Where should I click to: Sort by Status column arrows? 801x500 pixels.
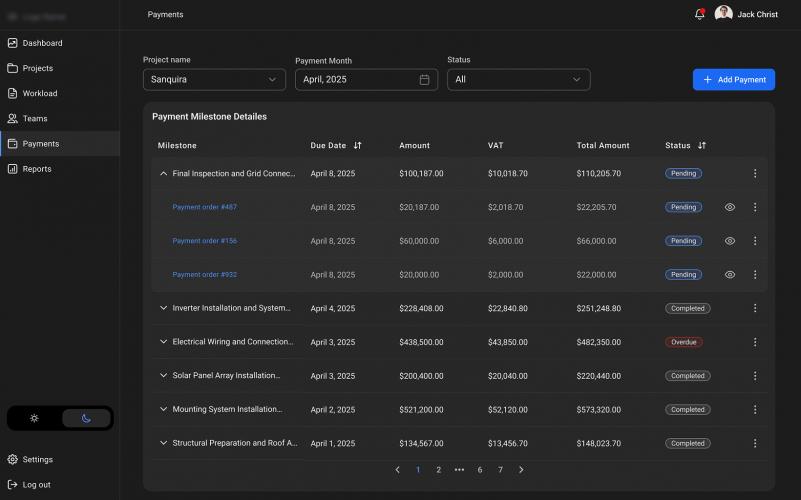[x=702, y=146]
